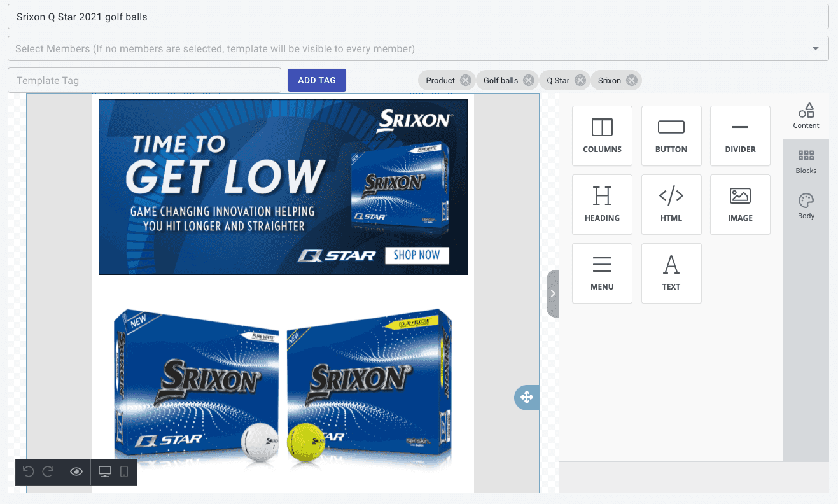This screenshot has width=838, height=504.
Task: Add a Heading content block
Action: coord(602,204)
